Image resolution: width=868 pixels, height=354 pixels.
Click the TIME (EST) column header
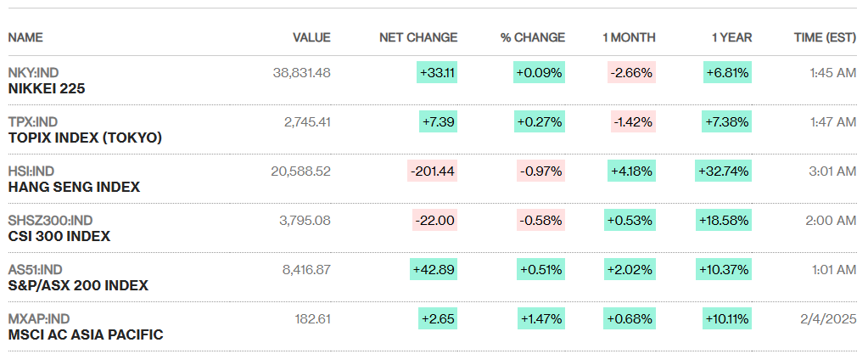[x=825, y=37]
